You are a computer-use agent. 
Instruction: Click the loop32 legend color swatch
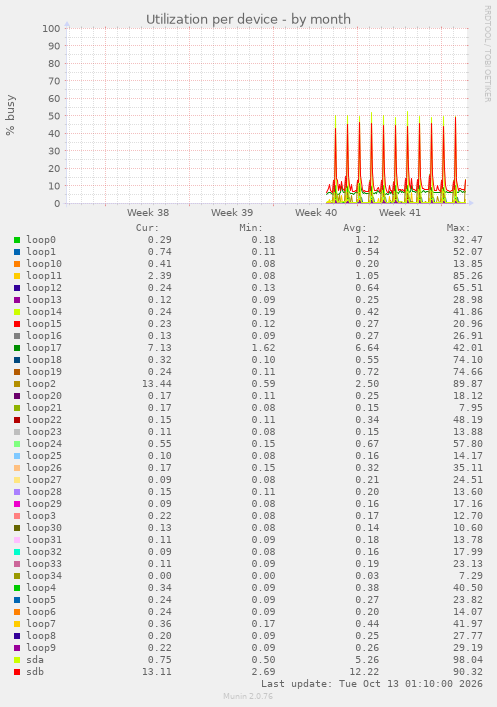(x=17, y=552)
